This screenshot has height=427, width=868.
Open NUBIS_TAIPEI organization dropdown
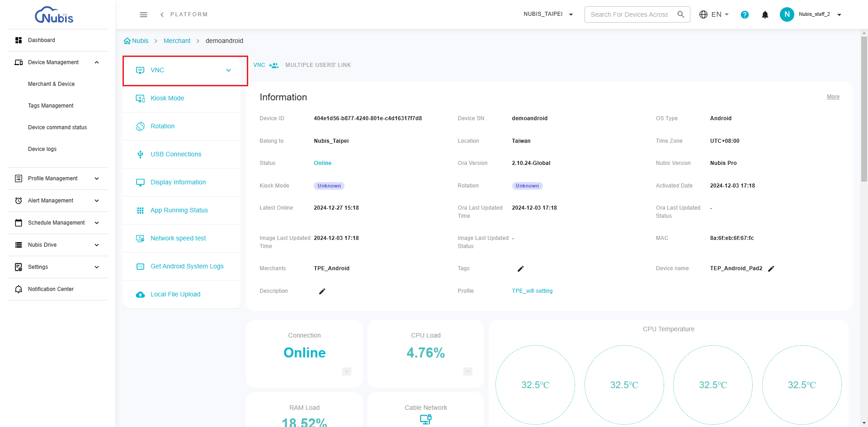(548, 14)
